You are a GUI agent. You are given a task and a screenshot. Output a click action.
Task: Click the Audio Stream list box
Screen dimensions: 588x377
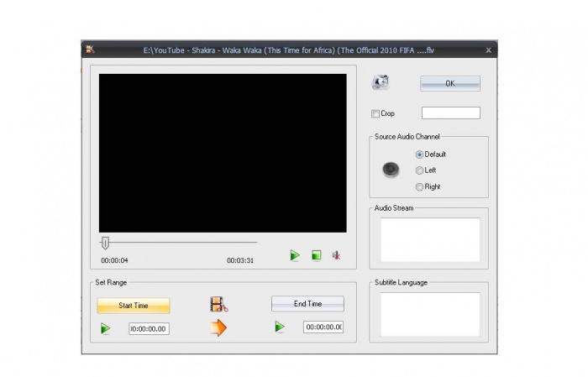pyautogui.click(x=430, y=240)
